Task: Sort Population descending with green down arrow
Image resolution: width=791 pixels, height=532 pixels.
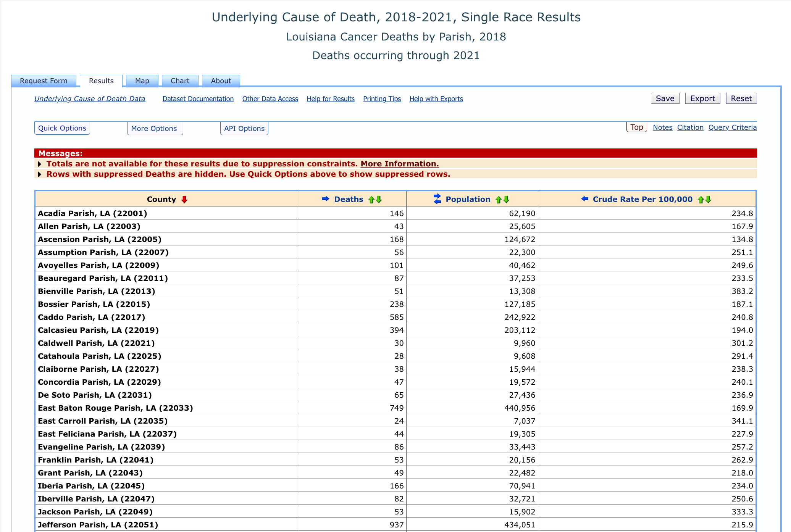Action: (506, 199)
